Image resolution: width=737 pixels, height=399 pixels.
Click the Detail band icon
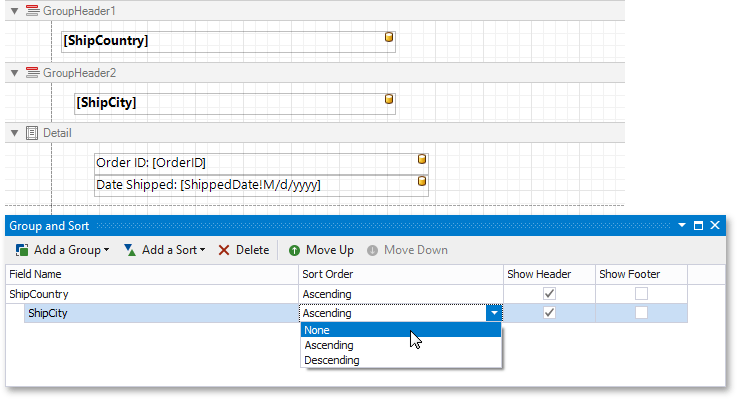[x=32, y=133]
